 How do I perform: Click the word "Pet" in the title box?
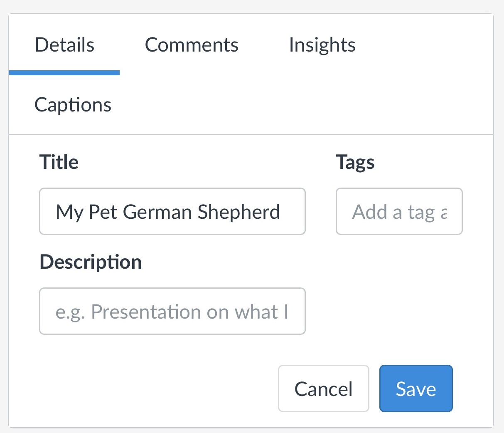(x=103, y=212)
